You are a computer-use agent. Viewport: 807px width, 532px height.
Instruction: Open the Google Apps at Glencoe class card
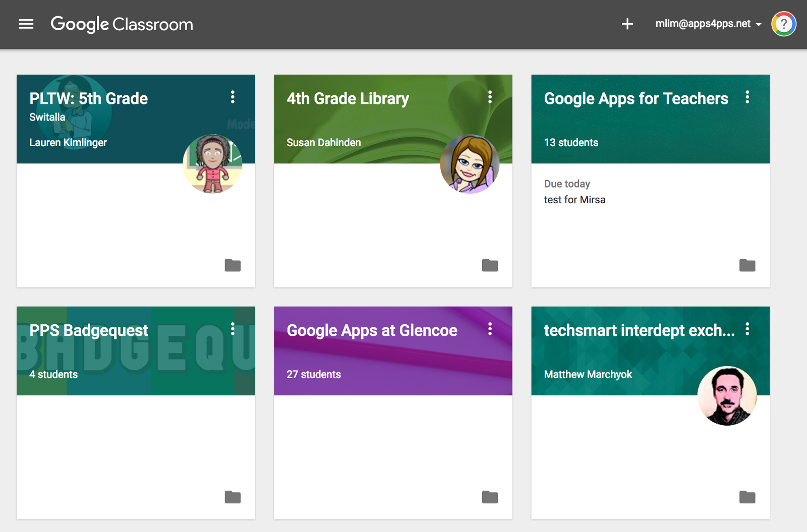(372, 330)
